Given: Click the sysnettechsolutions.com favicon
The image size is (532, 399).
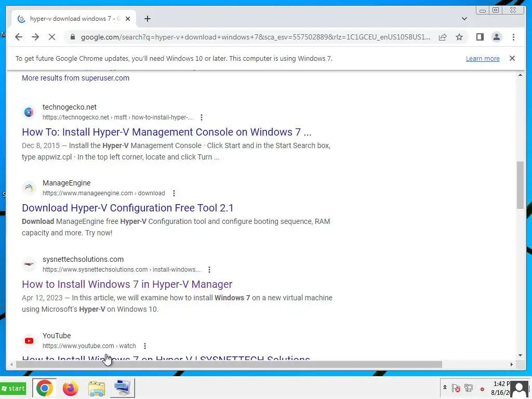Looking at the screenshot, I should click(29, 264).
